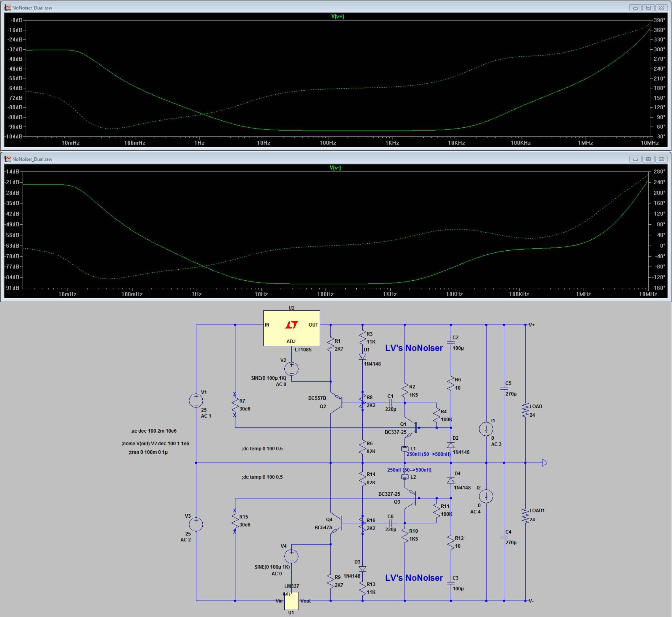Select capacitor C1 220µ symbol
Screen dimensions: 672x617
pos(391,403)
